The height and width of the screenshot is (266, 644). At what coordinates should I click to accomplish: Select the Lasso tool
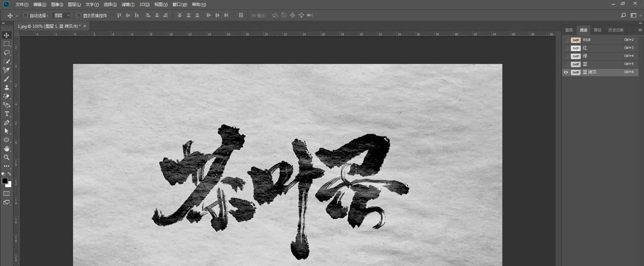coord(6,53)
